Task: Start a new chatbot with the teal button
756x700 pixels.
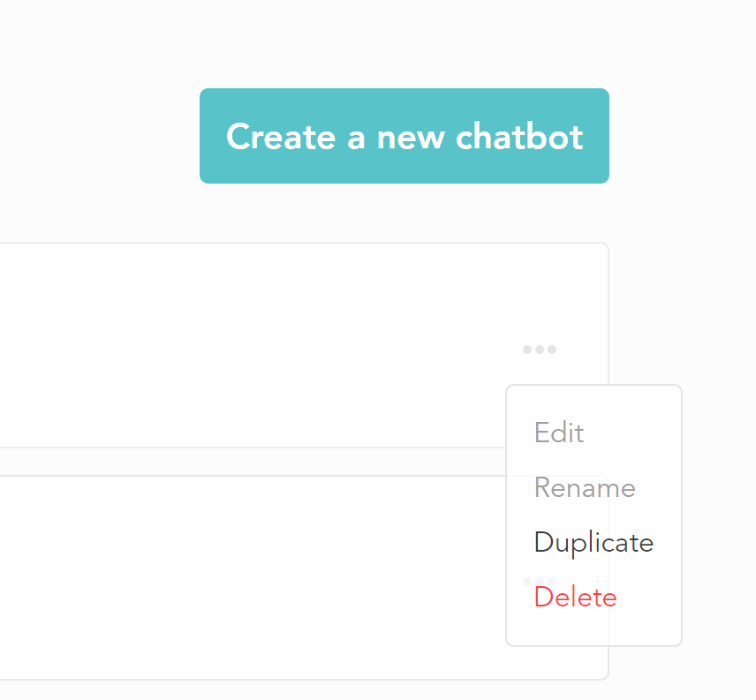Action: pos(404,136)
